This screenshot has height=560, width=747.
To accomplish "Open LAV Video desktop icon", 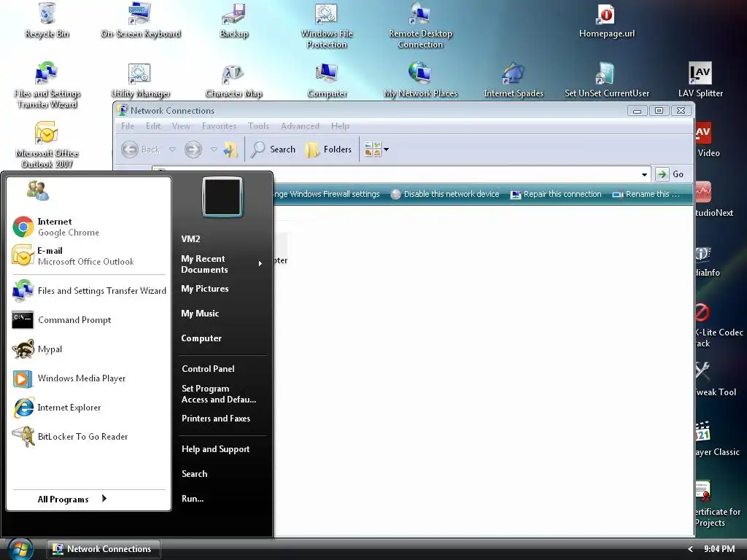I will 707,141.
